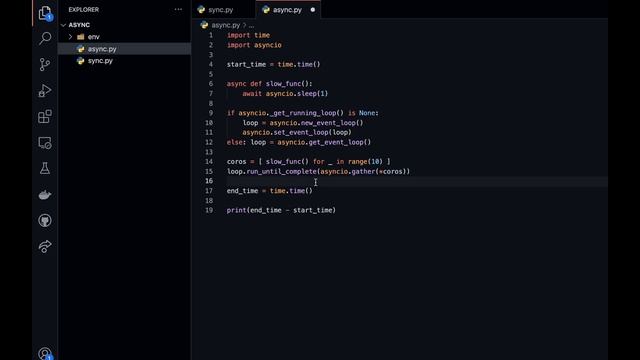This screenshot has width=640, height=360.
Task: Collapse the ASYNC workspace folder
Action: (63, 25)
